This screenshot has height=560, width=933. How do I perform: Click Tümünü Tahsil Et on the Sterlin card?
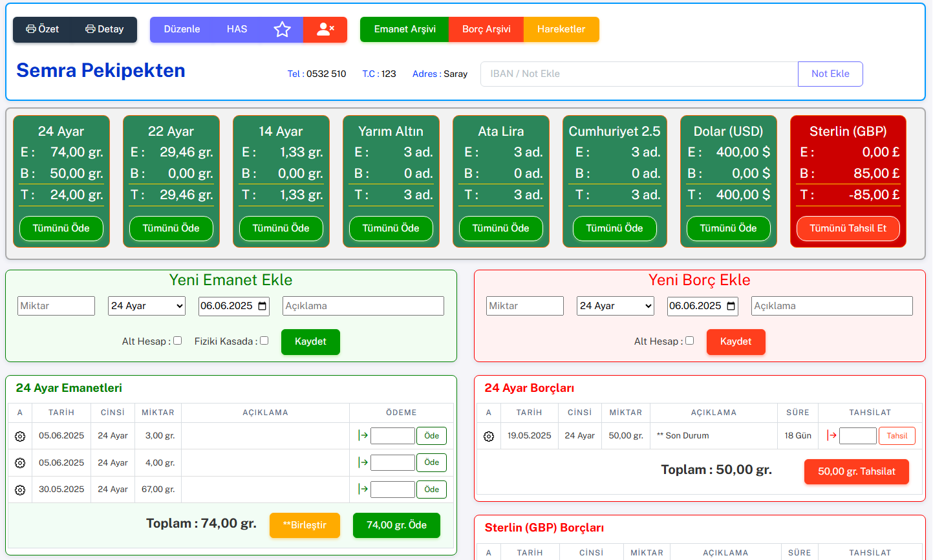(848, 228)
